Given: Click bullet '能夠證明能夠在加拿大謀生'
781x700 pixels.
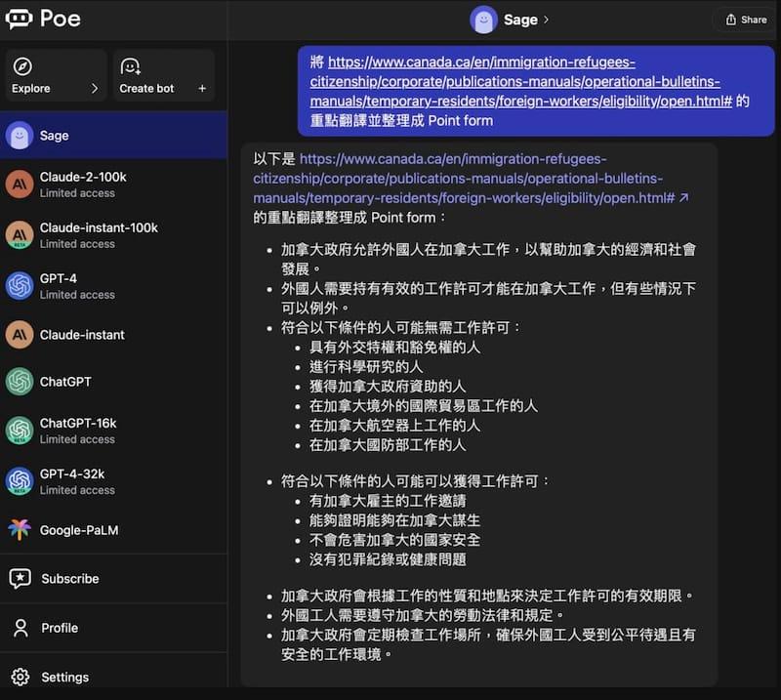Looking at the screenshot, I should [x=394, y=520].
